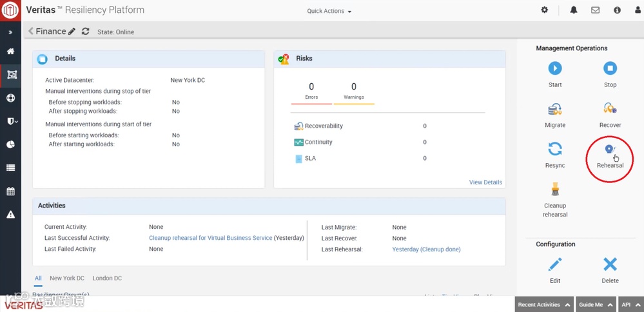Click the SLA risk row
The image size is (644, 312).
click(x=362, y=158)
